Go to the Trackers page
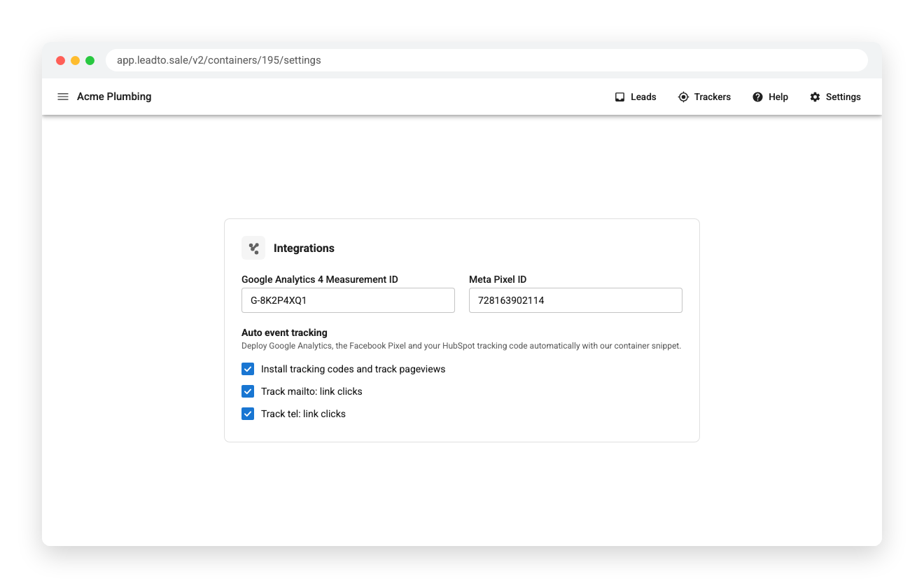924x588 pixels. (x=704, y=97)
